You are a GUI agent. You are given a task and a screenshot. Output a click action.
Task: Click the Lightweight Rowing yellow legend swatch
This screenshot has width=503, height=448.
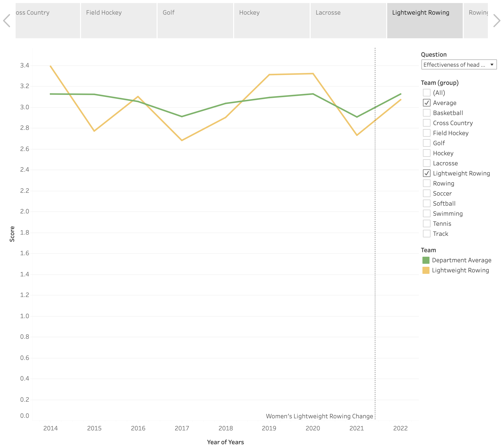pos(426,270)
